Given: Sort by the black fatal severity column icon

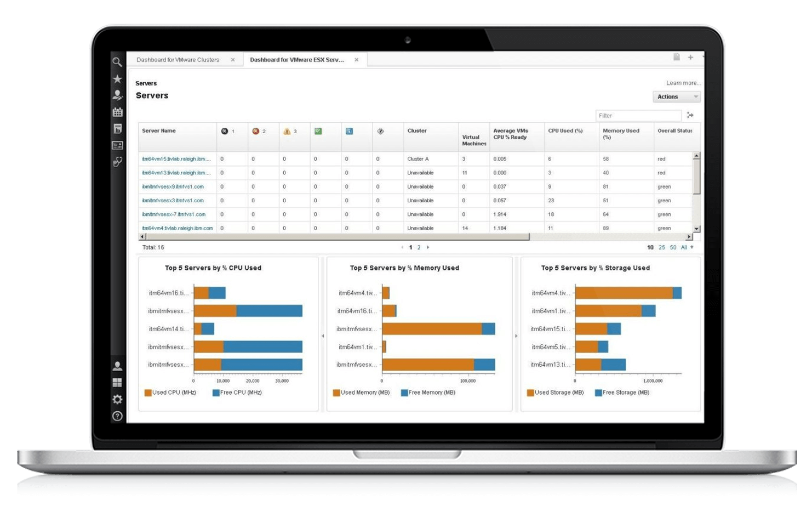Looking at the screenshot, I should (224, 131).
